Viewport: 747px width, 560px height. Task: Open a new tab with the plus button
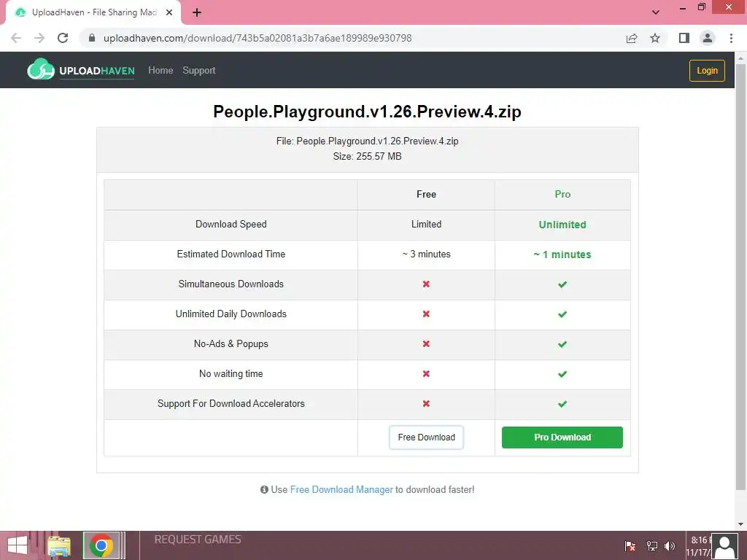[197, 13]
